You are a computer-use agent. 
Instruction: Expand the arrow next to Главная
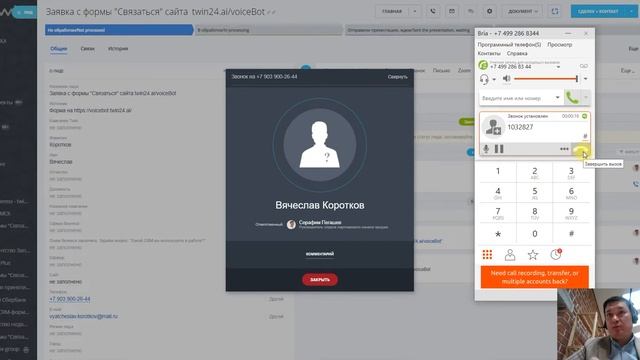click(415, 11)
